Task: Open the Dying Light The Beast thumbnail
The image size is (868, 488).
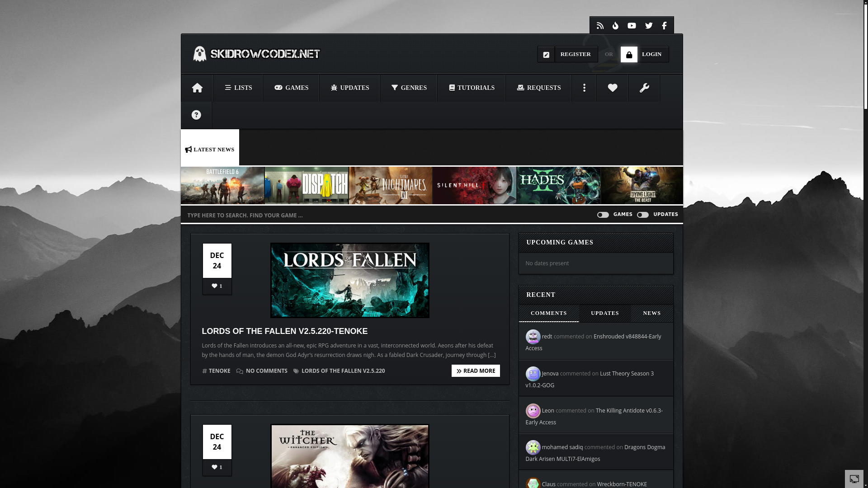Action: point(642,185)
